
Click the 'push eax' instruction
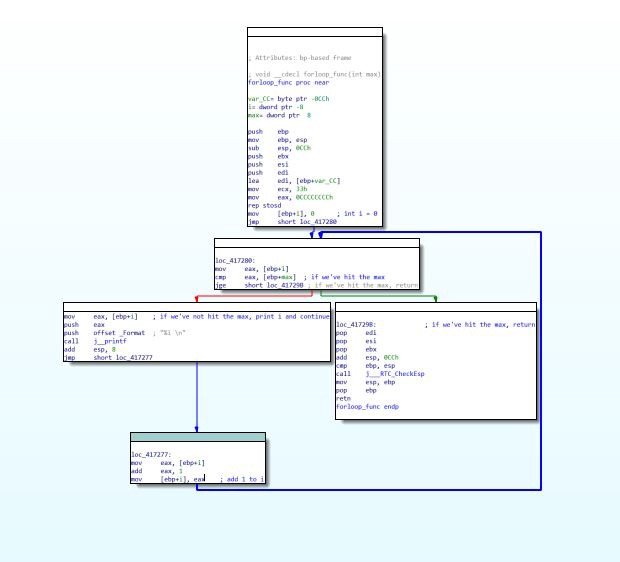(84, 325)
